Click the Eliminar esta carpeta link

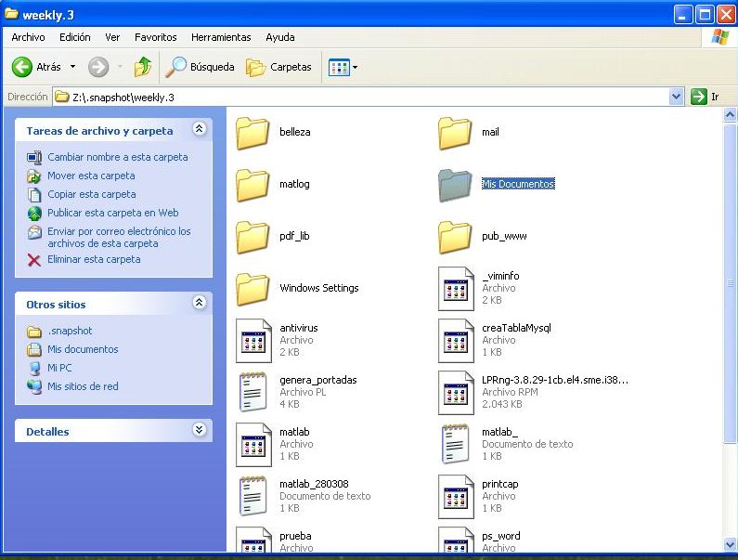[x=94, y=260]
